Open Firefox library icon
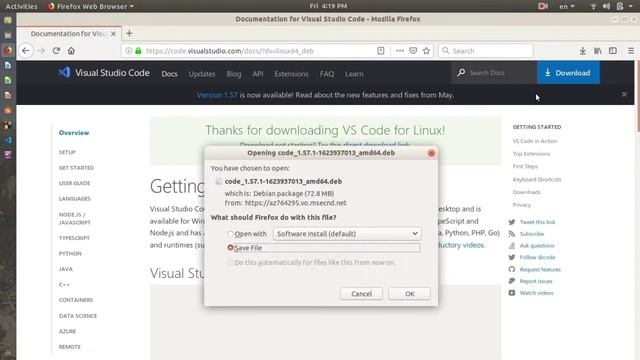This screenshot has width=640, height=360. click(x=598, y=51)
